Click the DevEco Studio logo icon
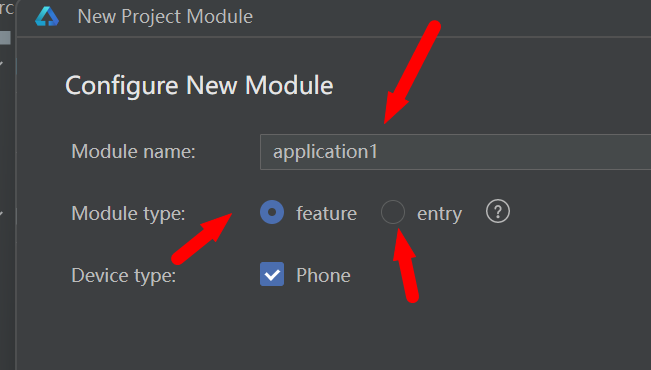This screenshot has height=370, width=651. tap(47, 17)
